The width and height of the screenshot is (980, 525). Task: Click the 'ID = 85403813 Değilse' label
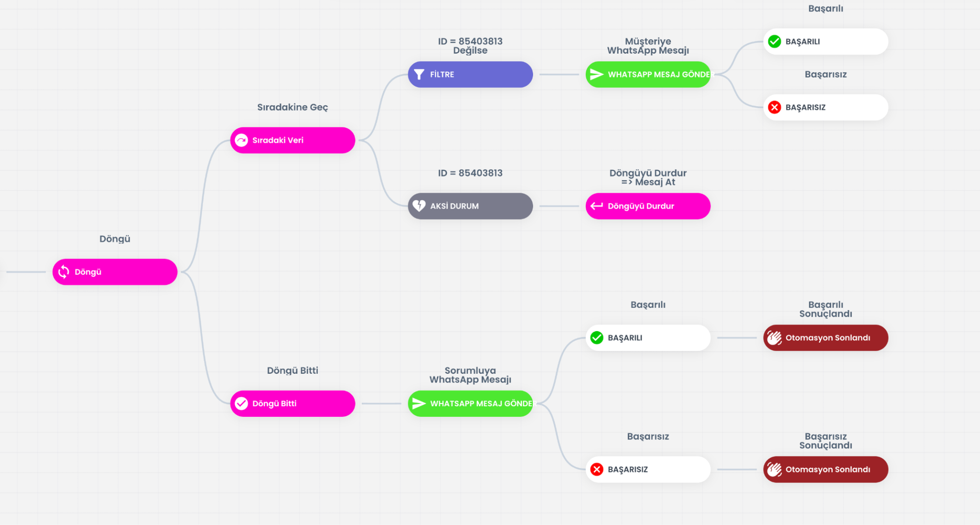coord(470,46)
